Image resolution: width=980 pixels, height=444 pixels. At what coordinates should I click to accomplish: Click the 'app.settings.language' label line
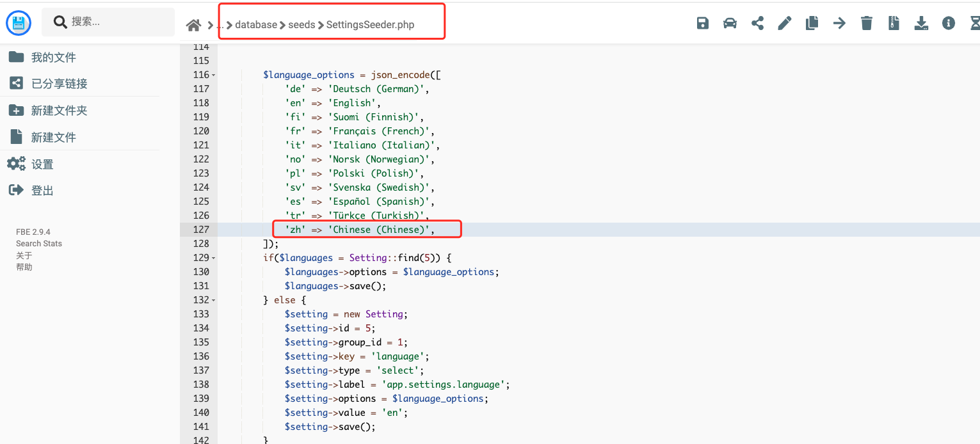pyautogui.click(x=397, y=385)
